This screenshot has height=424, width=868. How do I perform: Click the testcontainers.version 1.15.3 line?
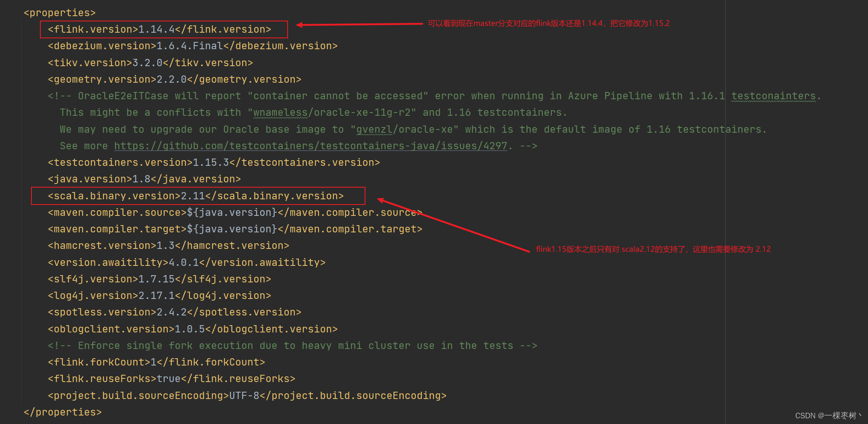point(214,163)
